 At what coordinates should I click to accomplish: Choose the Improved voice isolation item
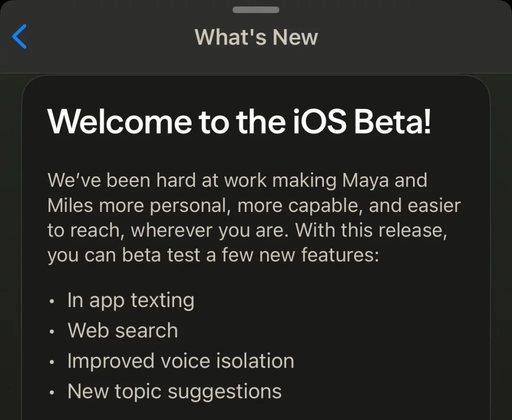pyautogui.click(x=180, y=361)
